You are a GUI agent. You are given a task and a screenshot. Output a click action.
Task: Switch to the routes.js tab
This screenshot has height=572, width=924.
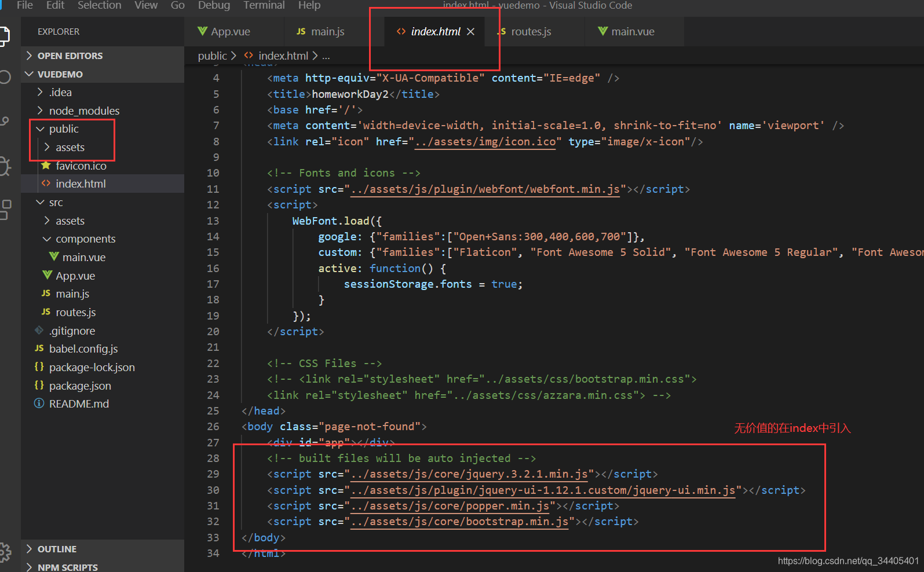(x=533, y=31)
